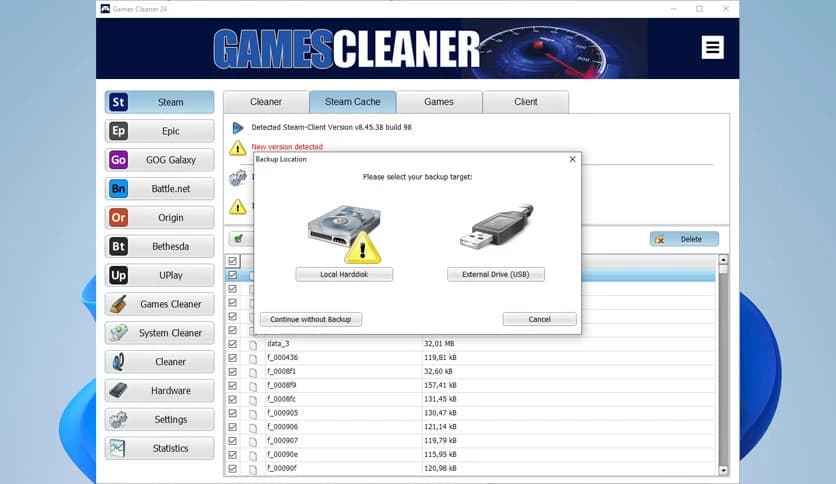
Task: Click the blue arrow beside detected Steam version
Action: click(238, 128)
